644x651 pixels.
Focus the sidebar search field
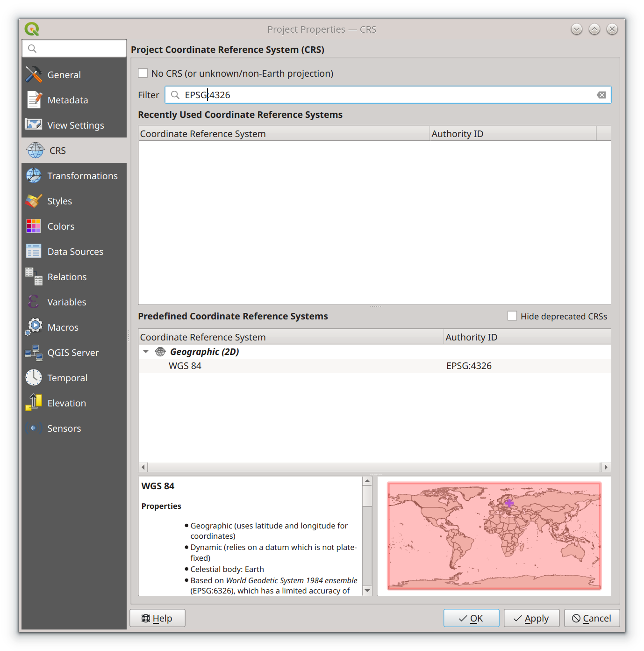74,49
